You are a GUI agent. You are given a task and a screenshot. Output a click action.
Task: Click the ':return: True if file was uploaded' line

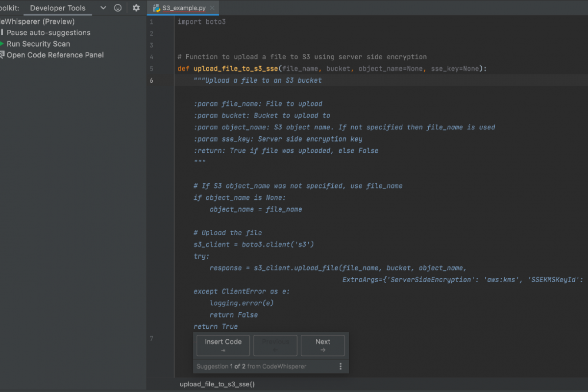(286, 151)
